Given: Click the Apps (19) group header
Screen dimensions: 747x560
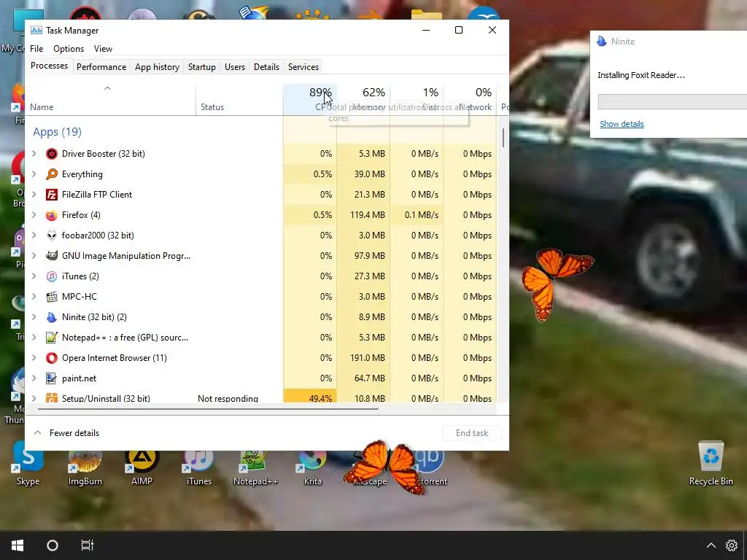Looking at the screenshot, I should [x=57, y=132].
